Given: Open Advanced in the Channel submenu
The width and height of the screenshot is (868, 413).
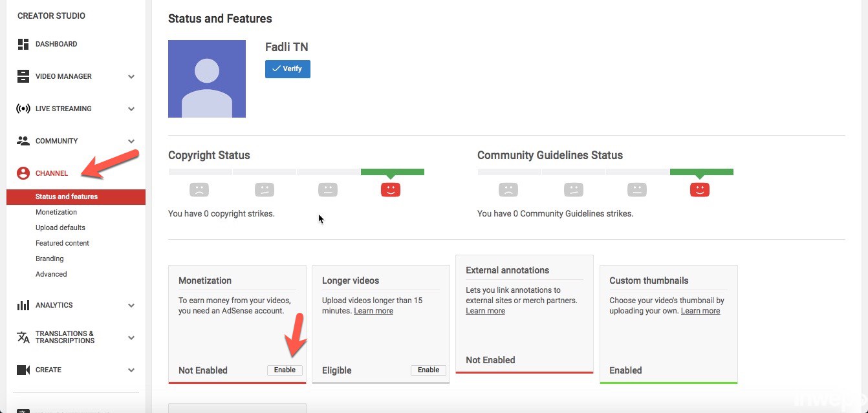Looking at the screenshot, I should click(x=51, y=274).
